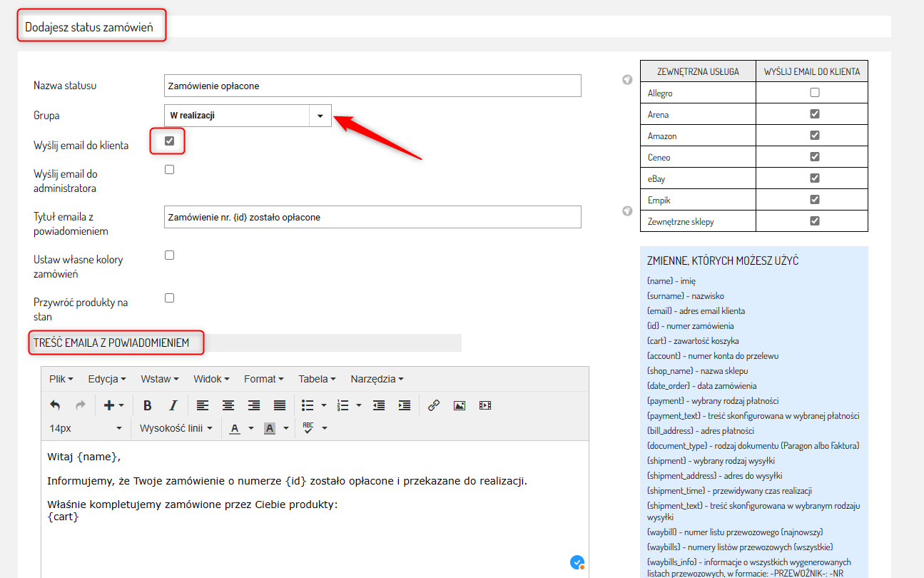Click the help icon beside Zewnętrzne sklepy row
The width and height of the screenshot is (924, 578).
(x=627, y=211)
